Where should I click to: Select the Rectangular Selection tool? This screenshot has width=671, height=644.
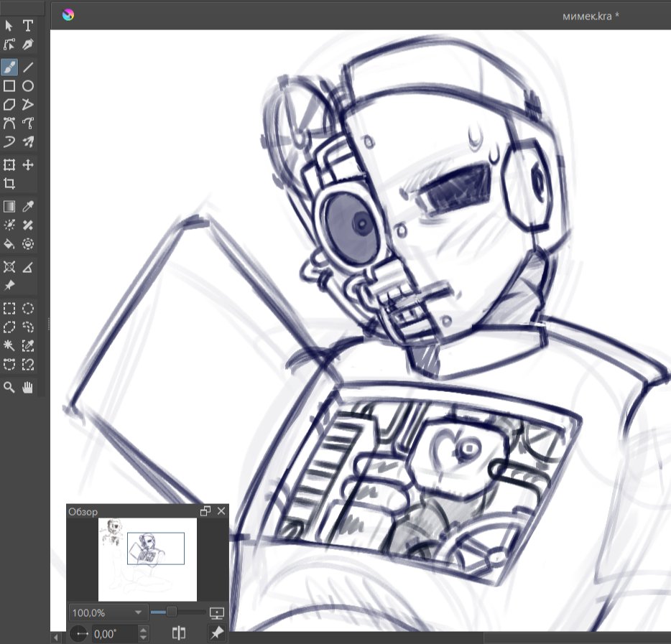click(9, 309)
